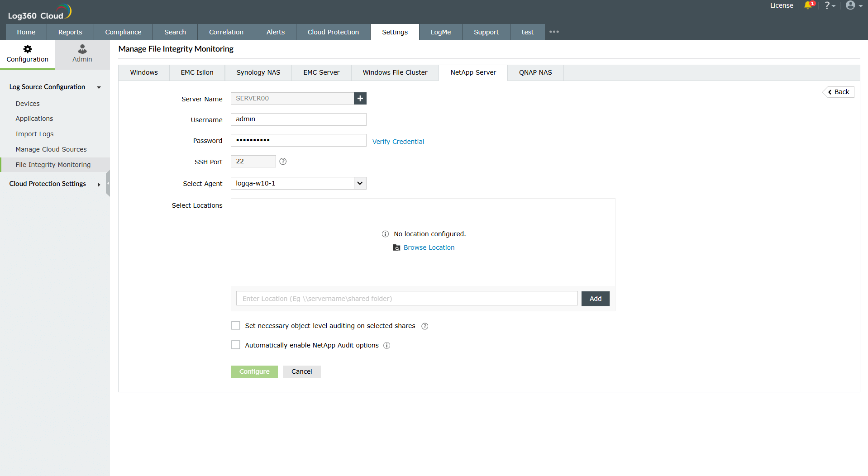Image resolution: width=868 pixels, height=476 pixels.
Task: Open notifications via the bell icon
Action: pos(809,5)
